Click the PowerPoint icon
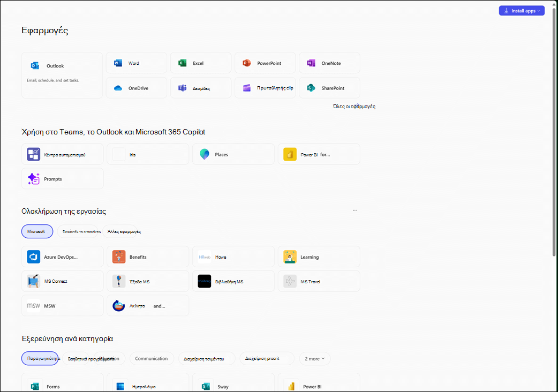Image resolution: width=558 pixels, height=392 pixels. click(x=247, y=63)
